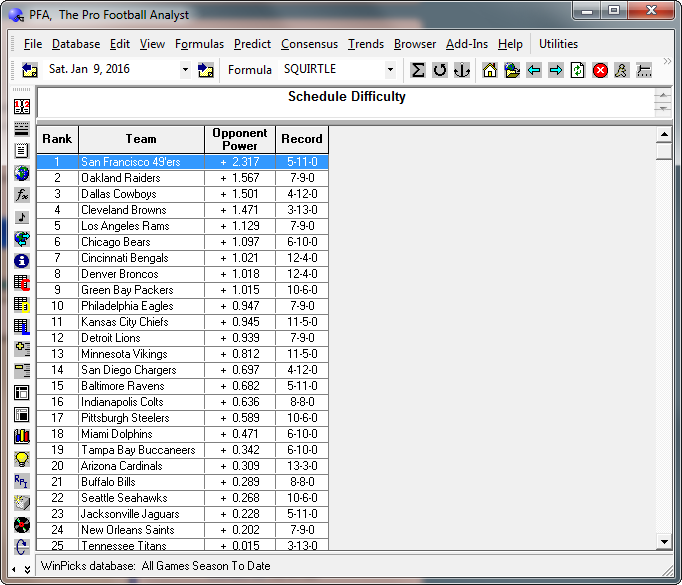Click the WinPicks database status bar text
The width and height of the screenshot is (682, 585).
coord(156,566)
